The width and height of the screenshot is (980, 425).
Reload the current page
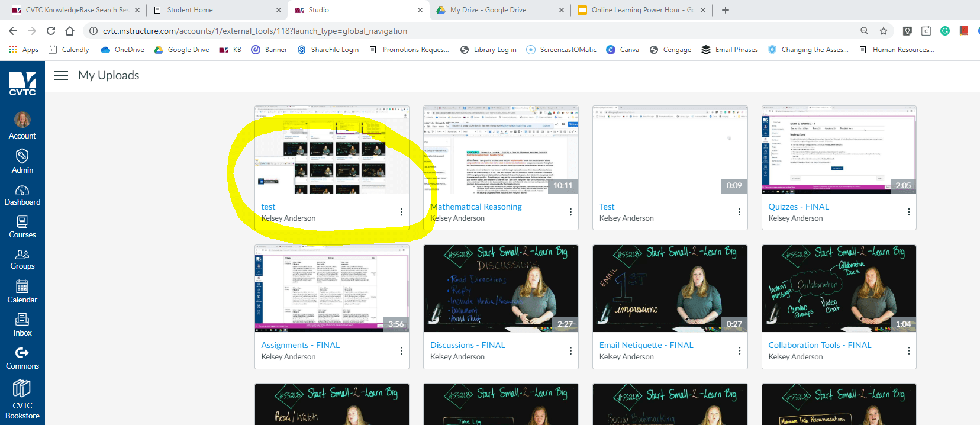coord(51,31)
